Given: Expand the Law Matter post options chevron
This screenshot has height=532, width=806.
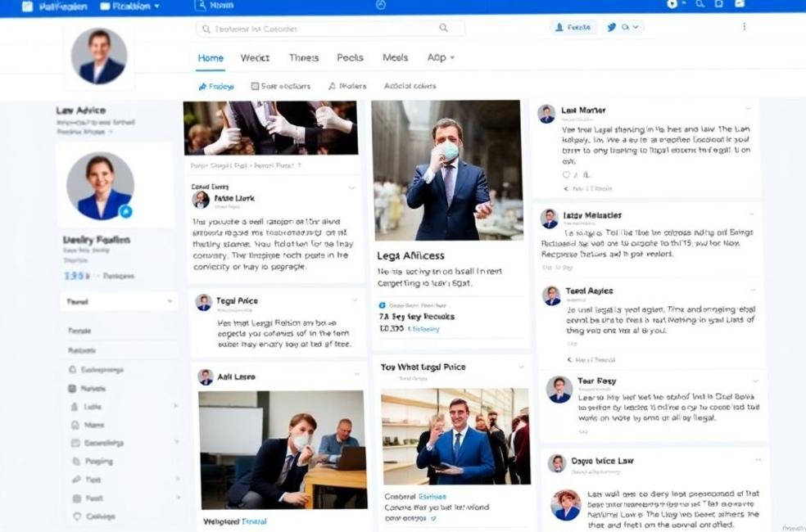Looking at the screenshot, I should click(x=748, y=109).
